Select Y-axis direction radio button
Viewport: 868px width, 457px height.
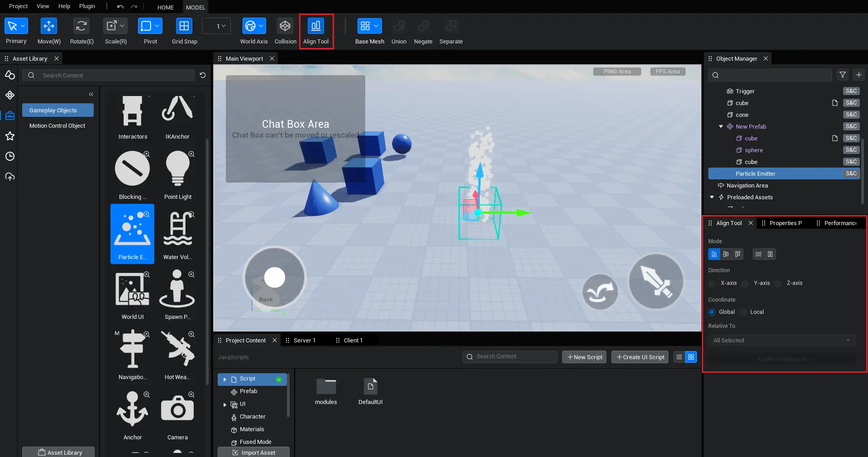coord(745,284)
